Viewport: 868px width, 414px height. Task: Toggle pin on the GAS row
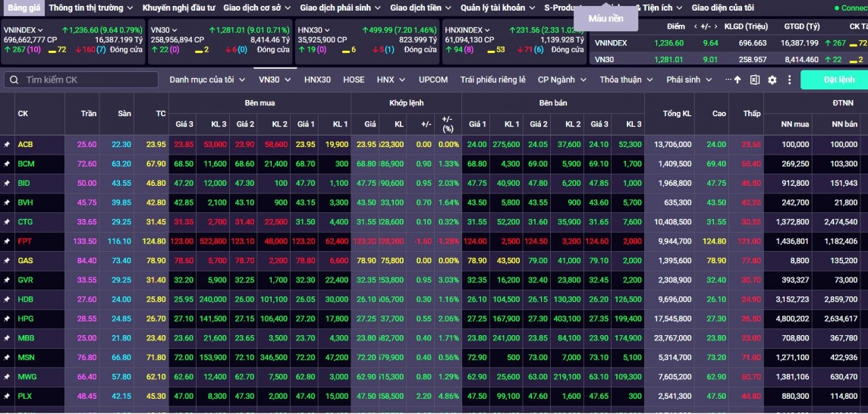tap(7, 260)
